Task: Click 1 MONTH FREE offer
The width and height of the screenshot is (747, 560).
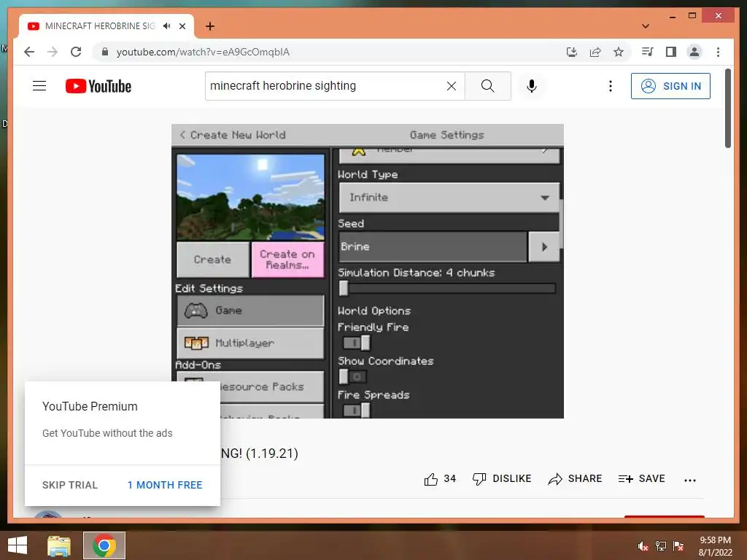Action: pos(165,485)
